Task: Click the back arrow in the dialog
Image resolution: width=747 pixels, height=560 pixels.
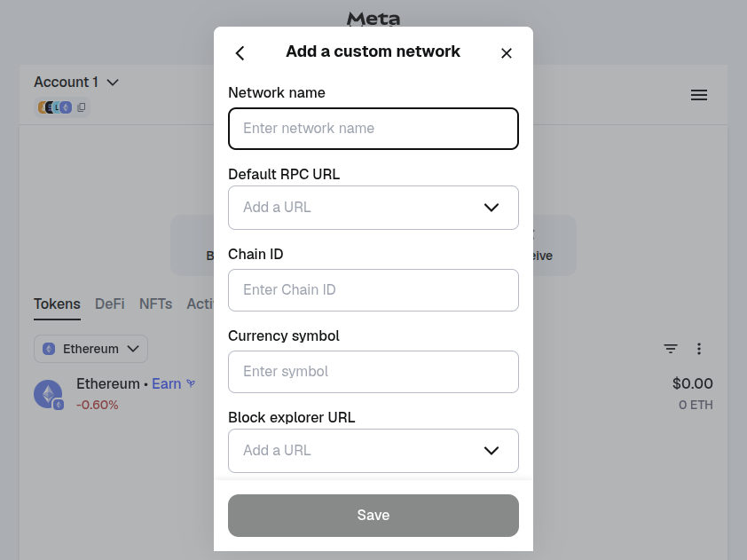Action: 240,52
